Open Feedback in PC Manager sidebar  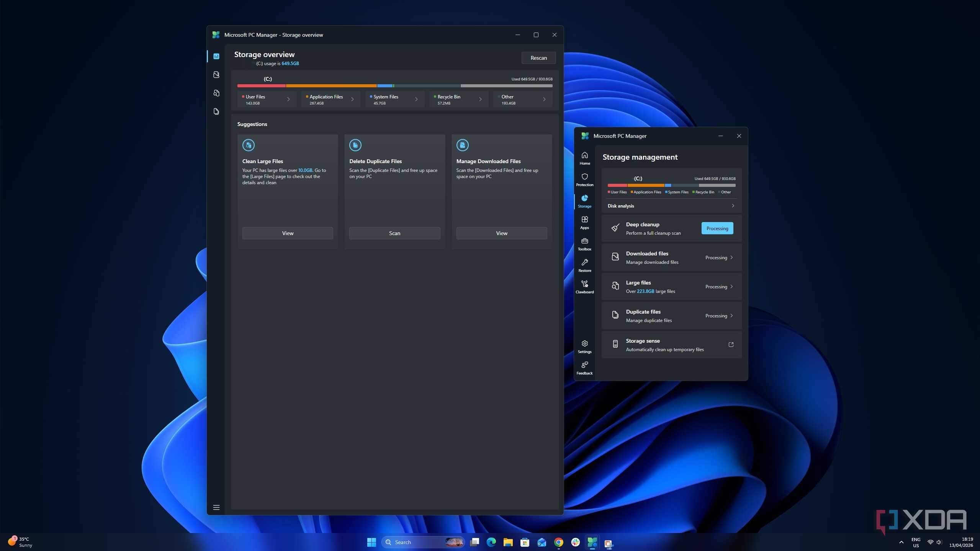(585, 368)
